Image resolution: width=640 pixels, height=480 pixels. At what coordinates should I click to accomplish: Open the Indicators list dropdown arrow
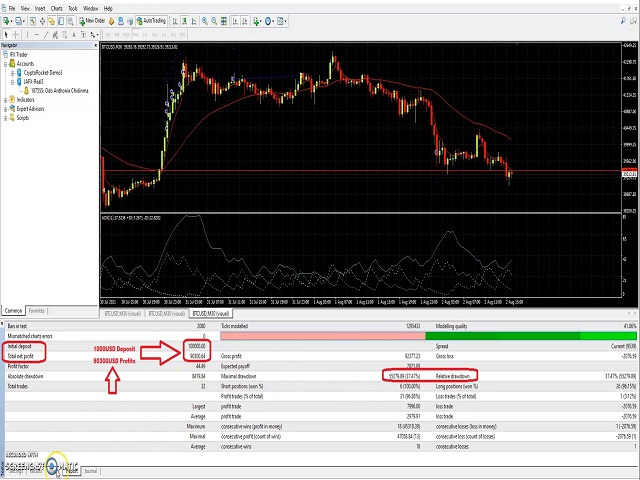click(261, 21)
